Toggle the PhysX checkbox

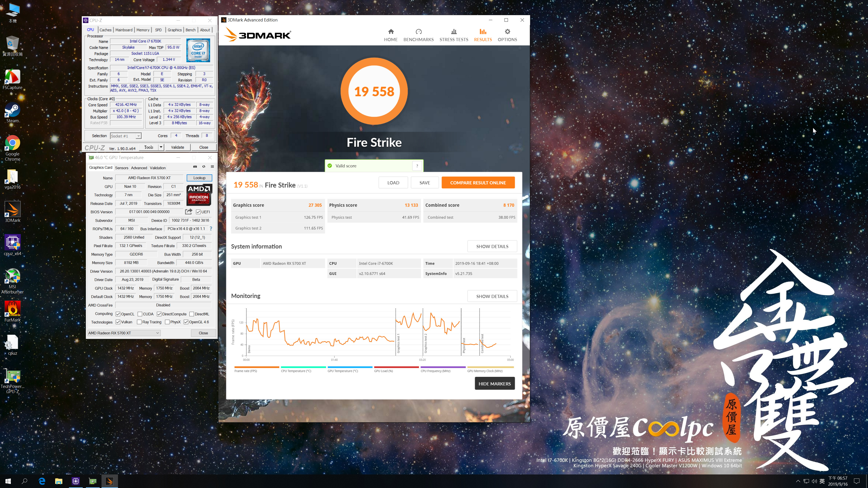[167, 322]
